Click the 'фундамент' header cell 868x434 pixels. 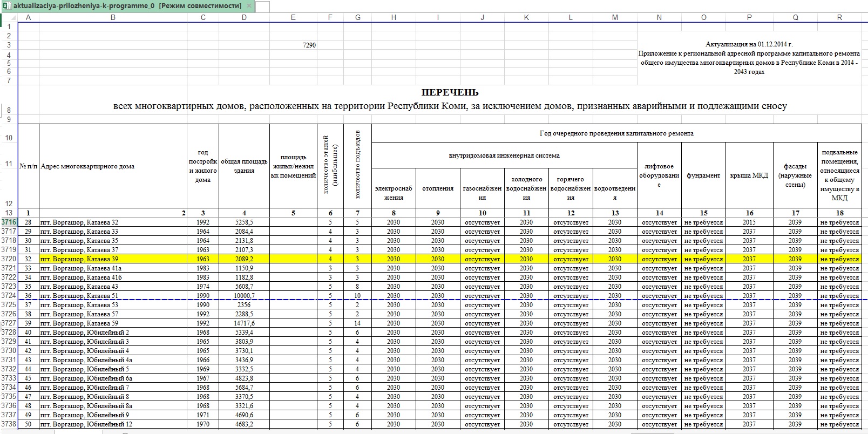click(x=703, y=175)
